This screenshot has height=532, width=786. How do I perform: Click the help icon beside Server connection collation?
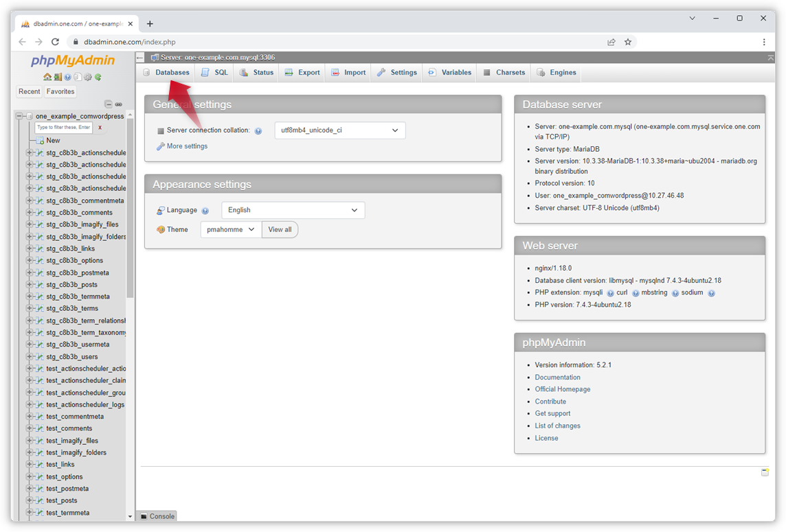tap(258, 130)
